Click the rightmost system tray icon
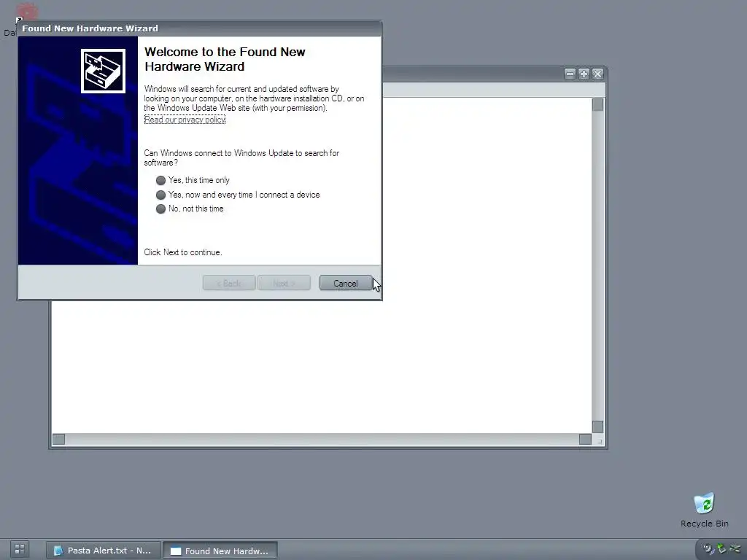Image resolution: width=747 pixels, height=560 pixels. click(x=735, y=549)
